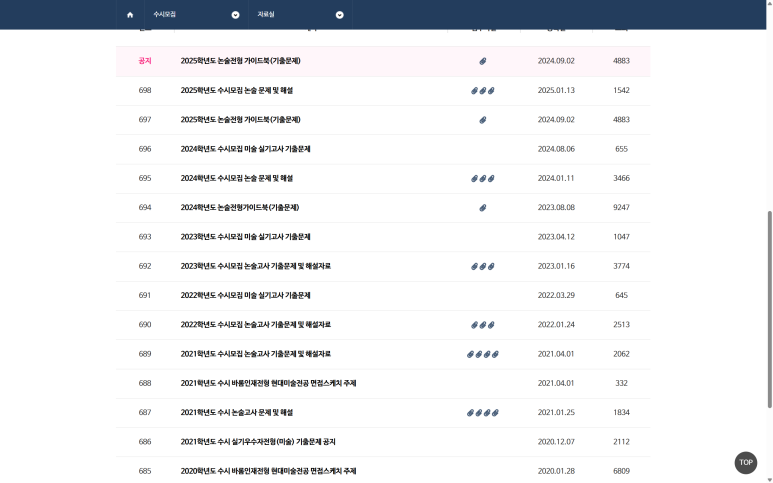Click the paperclip icon for post 694

(x=483, y=208)
